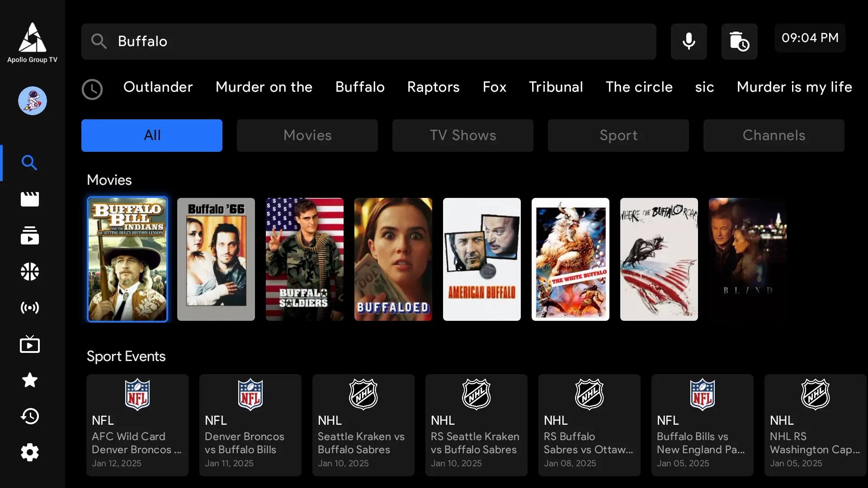This screenshot has width=868, height=488.
Task: Open live broadcast signal sidebar icon
Action: tap(30, 308)
